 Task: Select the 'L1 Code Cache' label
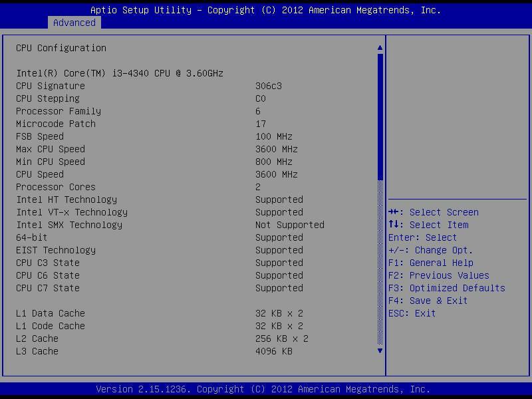point(51,326)
